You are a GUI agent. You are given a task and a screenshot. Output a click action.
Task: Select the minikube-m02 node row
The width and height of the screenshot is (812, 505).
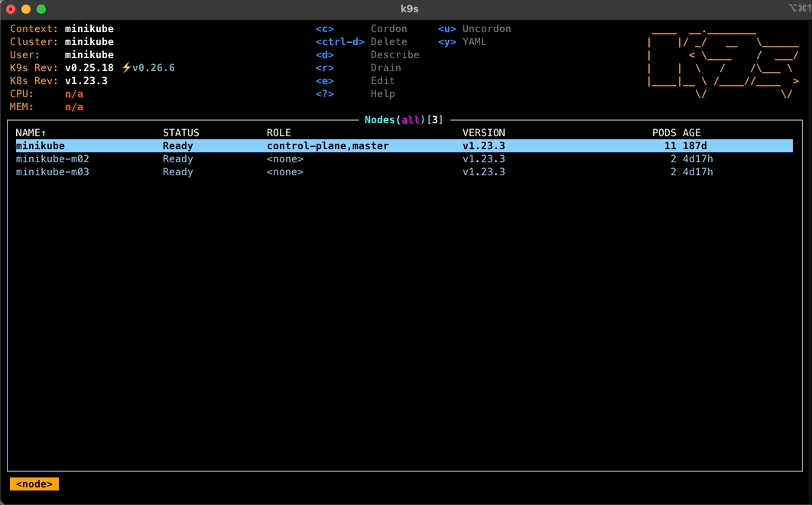pos(404,158)
